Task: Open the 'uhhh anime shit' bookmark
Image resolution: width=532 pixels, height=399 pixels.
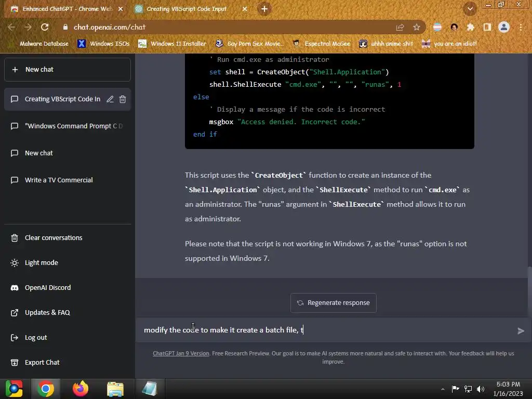Action: (x=386, y=44)
